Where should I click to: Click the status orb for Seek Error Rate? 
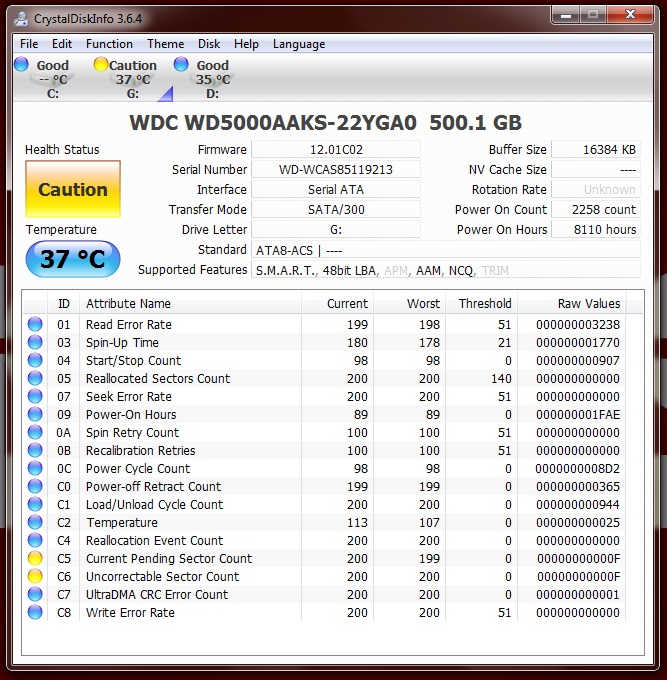pyautogui.click(x=35, y=396)
